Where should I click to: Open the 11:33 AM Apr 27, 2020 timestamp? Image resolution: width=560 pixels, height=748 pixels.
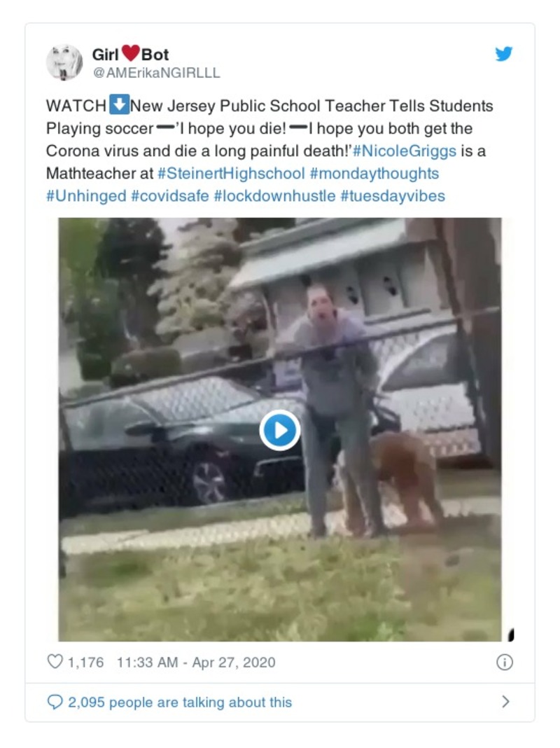pos(196,662)
